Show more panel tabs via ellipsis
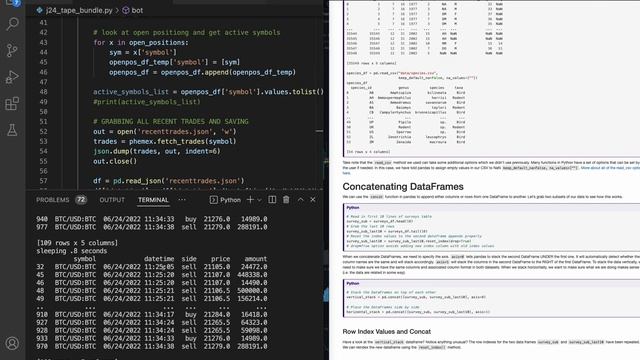Image resolution: width=640 pixels, height=360 pixels. pyautogui.click(x=182, y=200)
